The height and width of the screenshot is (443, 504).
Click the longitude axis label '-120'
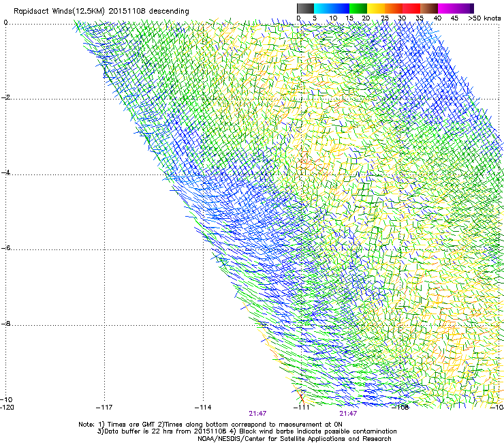(7, 408)
